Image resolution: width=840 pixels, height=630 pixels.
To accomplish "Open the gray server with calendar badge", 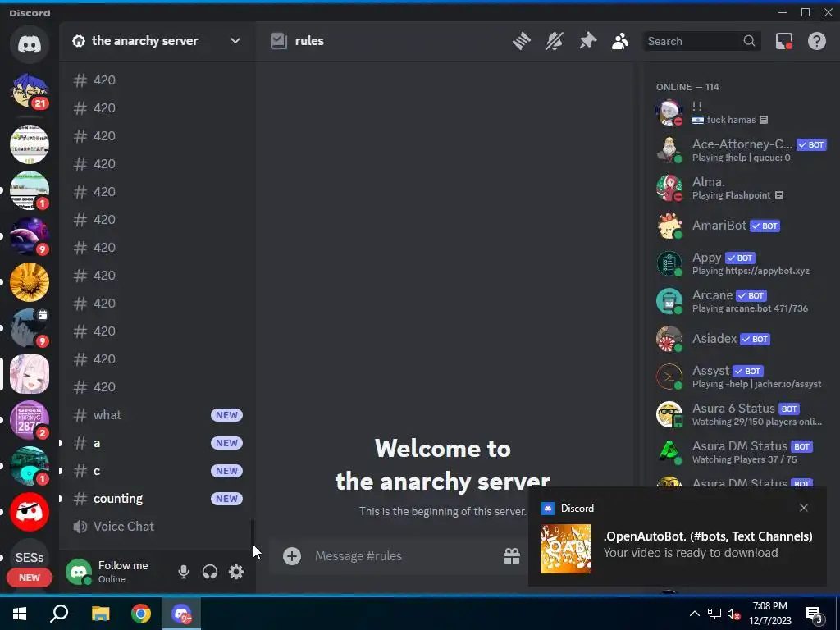I will tap(30, 328).
